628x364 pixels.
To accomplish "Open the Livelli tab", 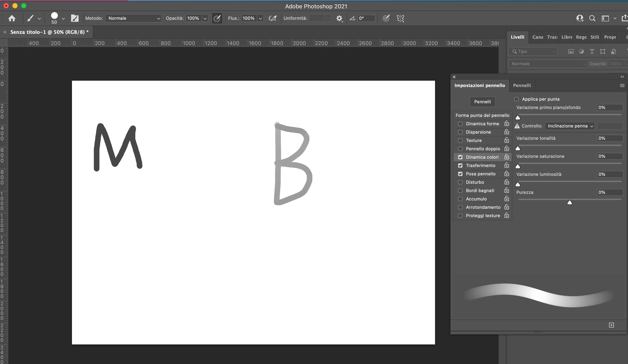I will point(517,37).
